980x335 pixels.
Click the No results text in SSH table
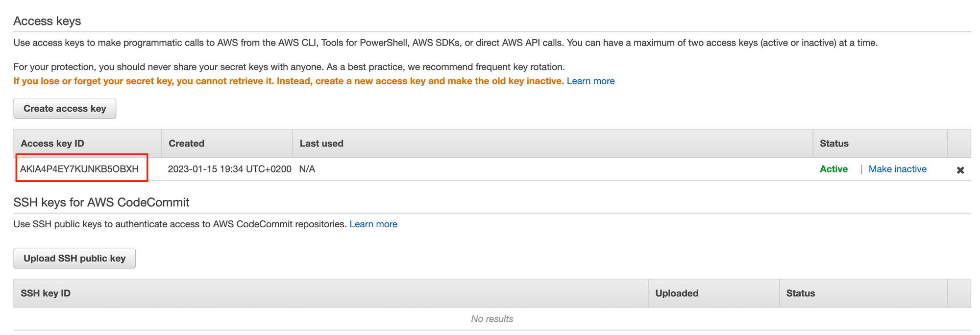pyautogui.click(x=492, y=319)
